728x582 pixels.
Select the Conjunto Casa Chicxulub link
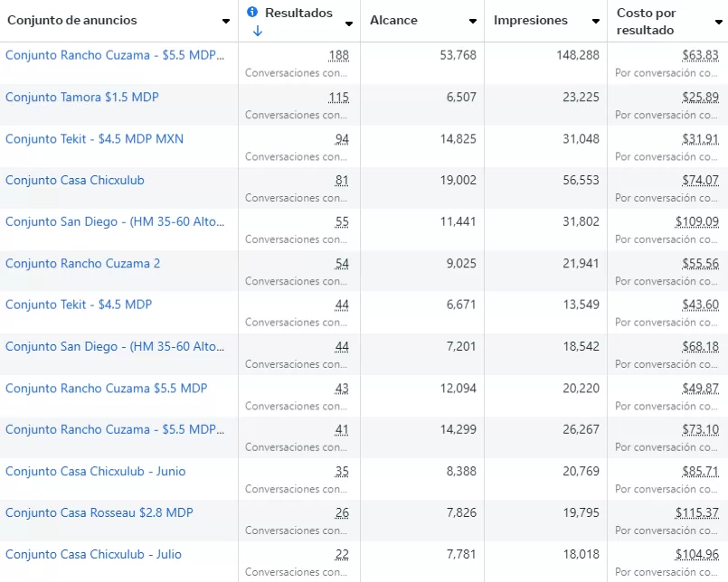pyautogui.click(x=74, y=180)
